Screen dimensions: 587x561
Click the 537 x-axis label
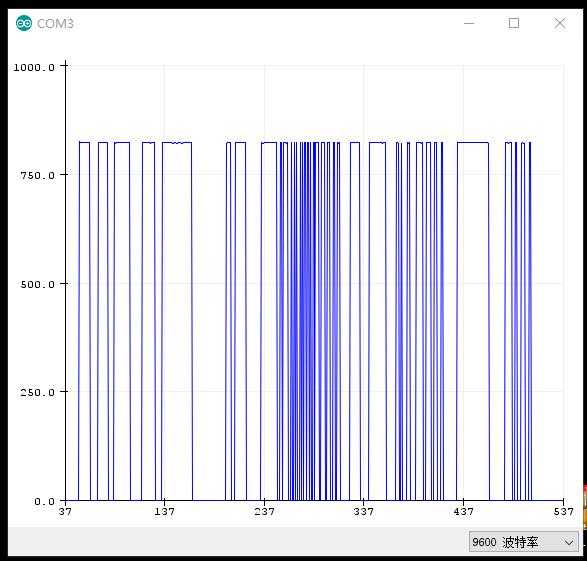(563, 512)
